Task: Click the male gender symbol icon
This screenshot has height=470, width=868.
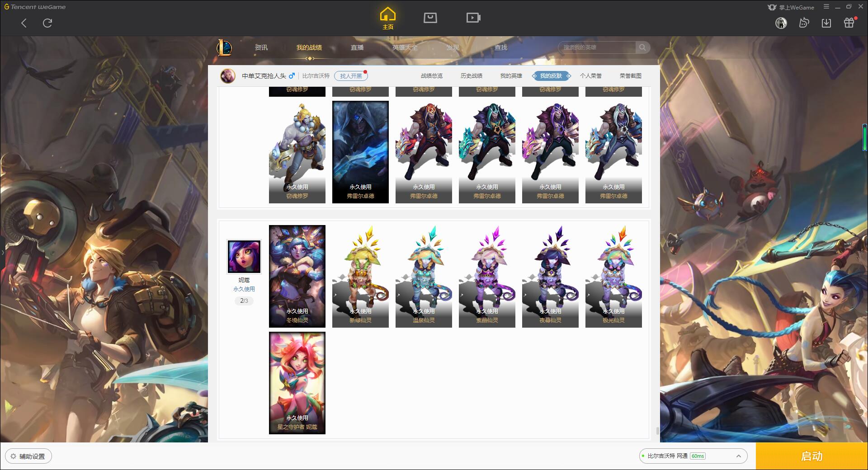Action: pos(292,76)
